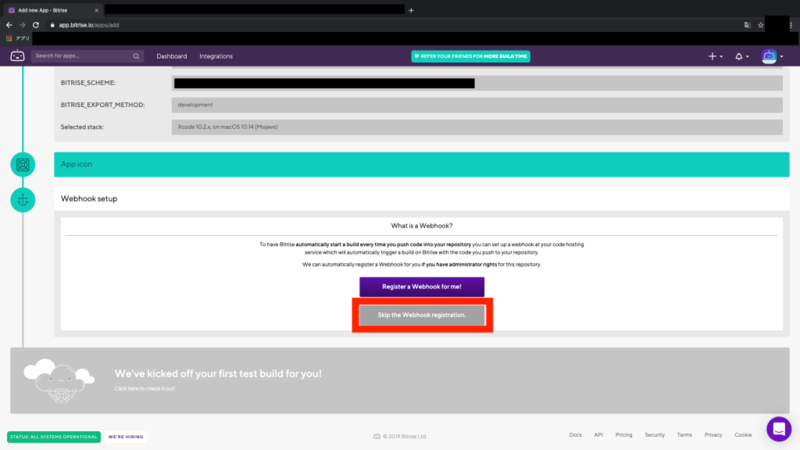Click the BITRISE_SCHEME label

[88, 83]
